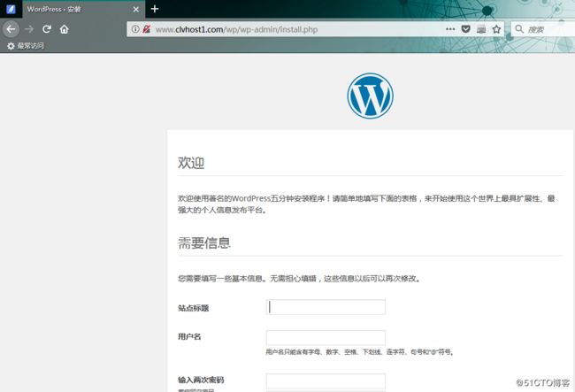Open the page actions three-dot menu
Viewport: 575px width, 392px height.
450,29
